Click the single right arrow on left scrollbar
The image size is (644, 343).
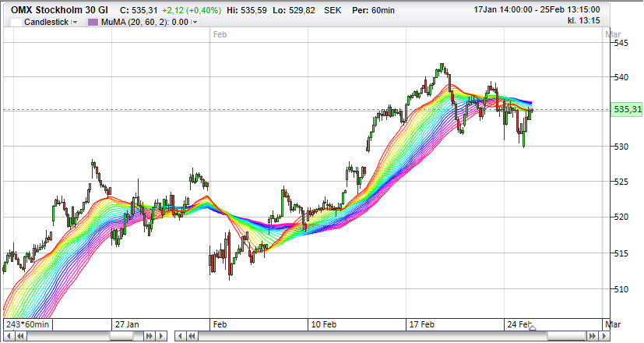pyautogui.click(x=161, y=336)
